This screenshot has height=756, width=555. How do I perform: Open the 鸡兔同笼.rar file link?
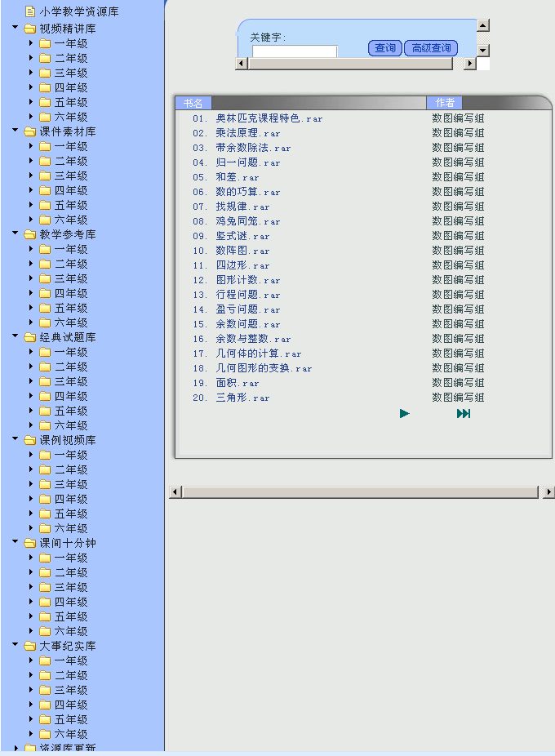point(247,221)
